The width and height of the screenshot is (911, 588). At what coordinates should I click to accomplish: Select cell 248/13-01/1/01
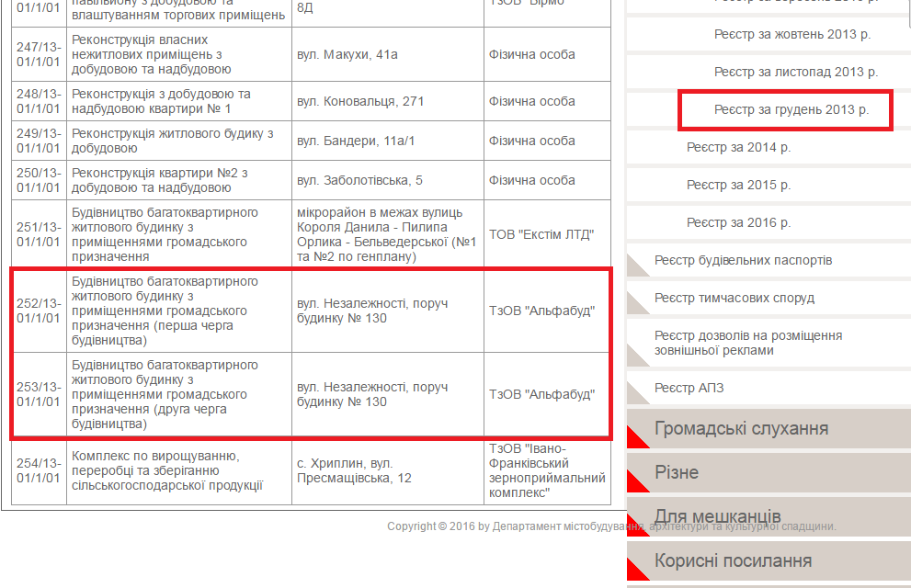[39, 102]
